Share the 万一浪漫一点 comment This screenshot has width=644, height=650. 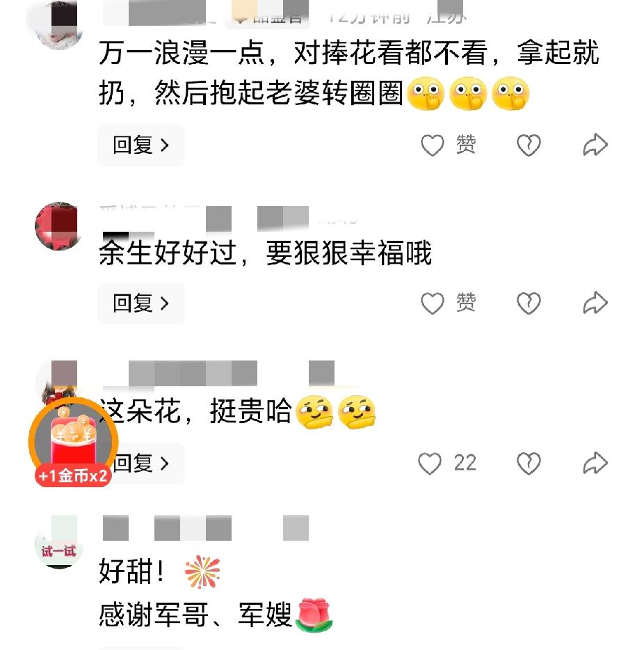point(595,145)
